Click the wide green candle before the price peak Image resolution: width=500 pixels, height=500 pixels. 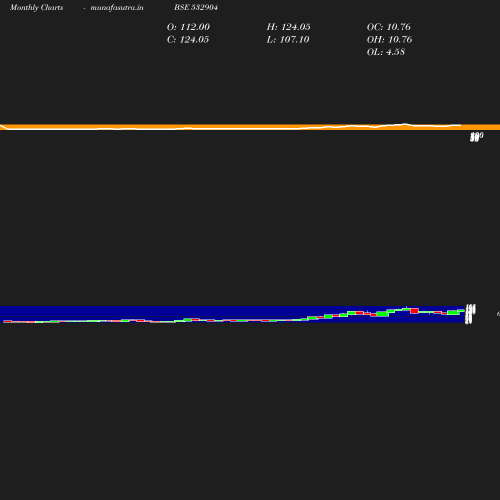click(x=383, y=314)
